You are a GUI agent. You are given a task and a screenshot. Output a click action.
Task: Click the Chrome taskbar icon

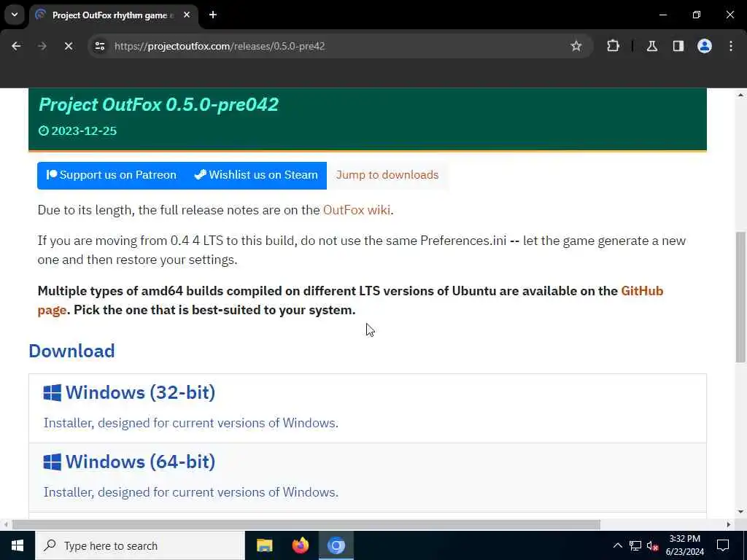336,545
